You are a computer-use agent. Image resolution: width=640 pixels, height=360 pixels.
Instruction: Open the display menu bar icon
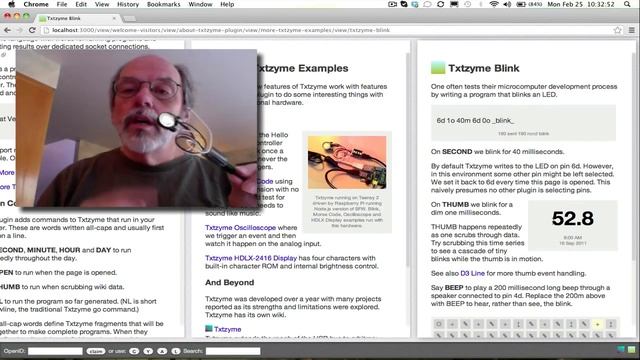pos(454,4)
